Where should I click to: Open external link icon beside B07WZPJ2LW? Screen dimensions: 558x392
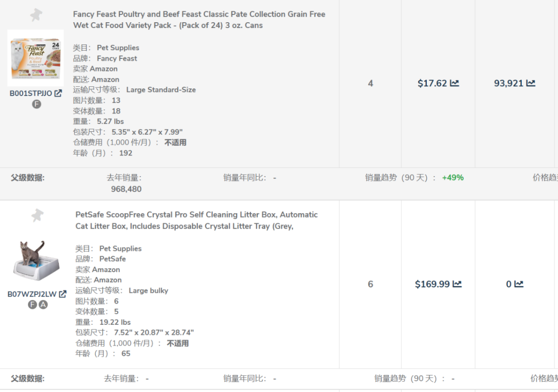[x=63, y=294]
